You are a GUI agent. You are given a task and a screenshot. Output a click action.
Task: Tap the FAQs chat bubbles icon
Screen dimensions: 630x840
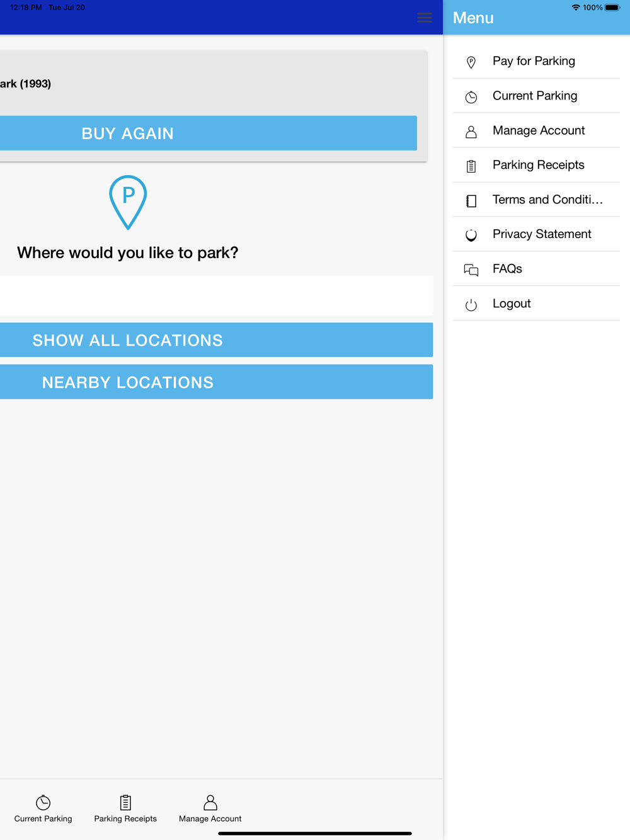[471, 270]
